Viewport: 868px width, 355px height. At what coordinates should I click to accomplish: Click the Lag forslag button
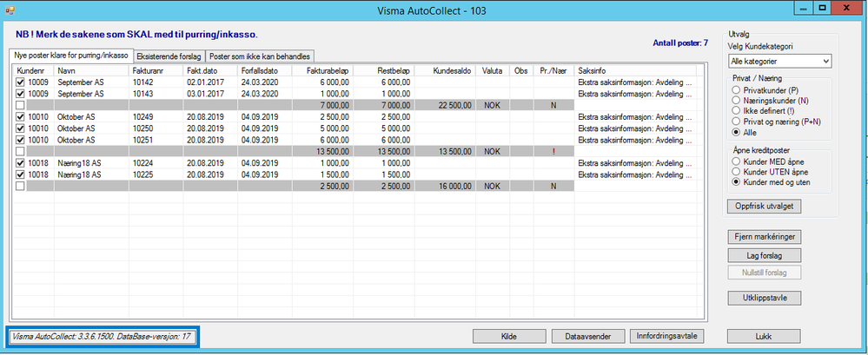pyautogui.click(x=764, y=255)
